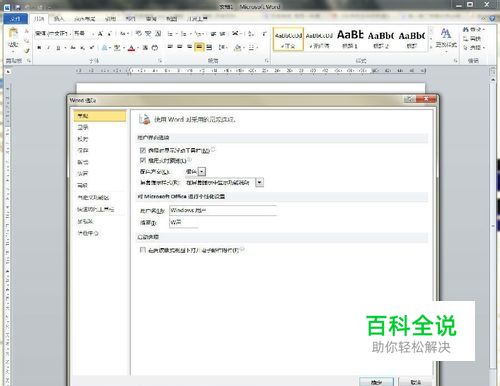Open the font size combo box

(x=84, y=33)
